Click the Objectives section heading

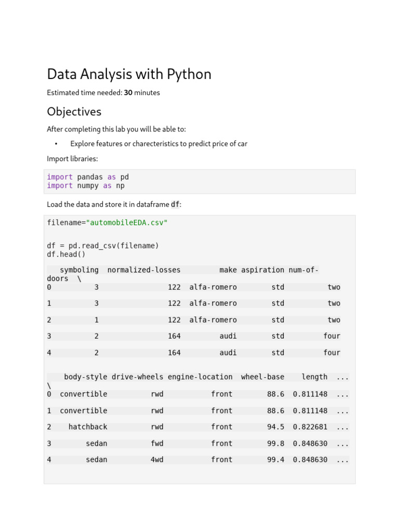click(x=74, y=112)
